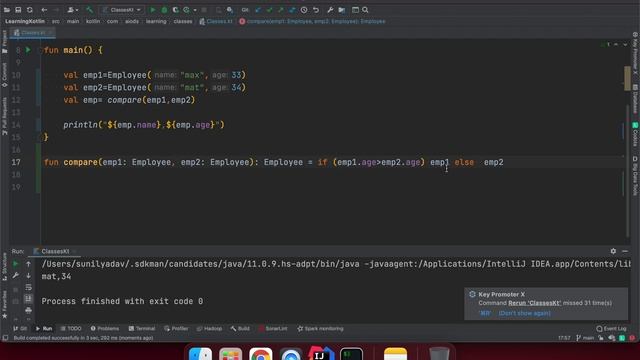This screenshot has height=360, width=640.
Task: Click the Debug bug icon in toolbar
Action: pos(164,10)
